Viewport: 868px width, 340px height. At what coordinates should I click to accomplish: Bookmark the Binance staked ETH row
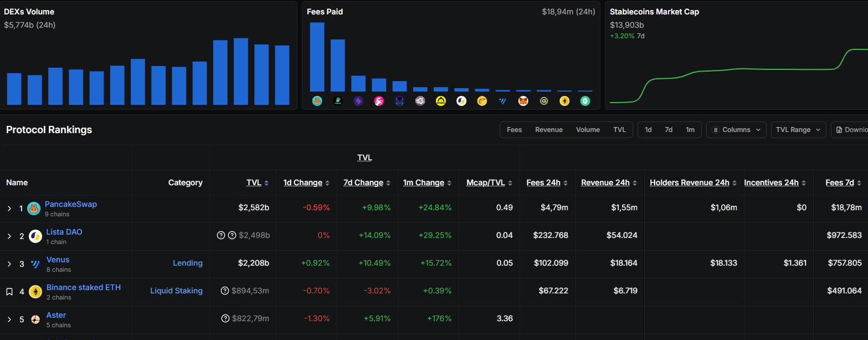(x=9, y=292)
